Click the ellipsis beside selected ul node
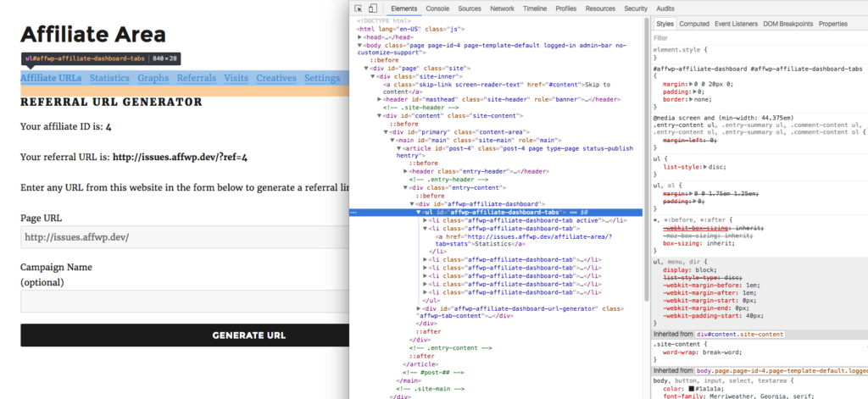The image size is (868, 399). click(x=353, y=213)
